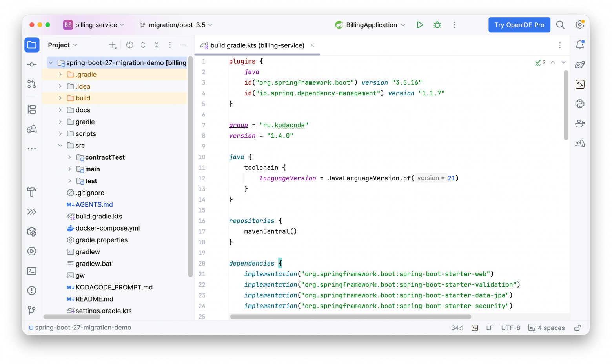Close the build.gradle.kts tab
The image size is (612, 364).
coord(312,45)
